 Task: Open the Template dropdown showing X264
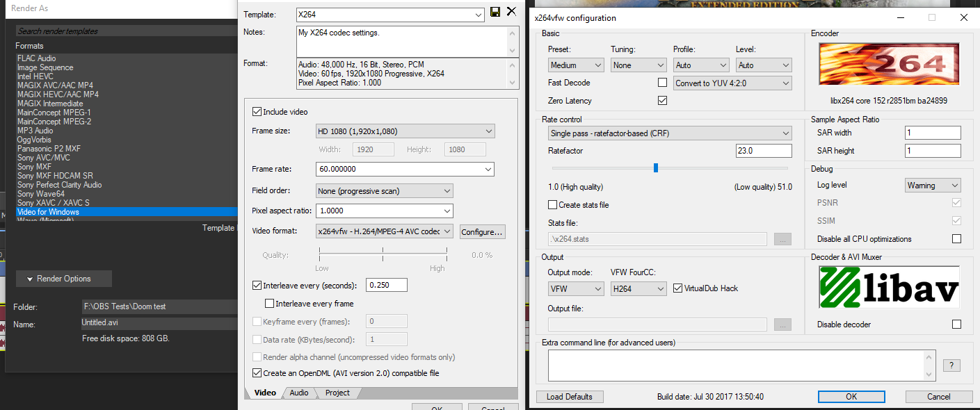(390, 14)
